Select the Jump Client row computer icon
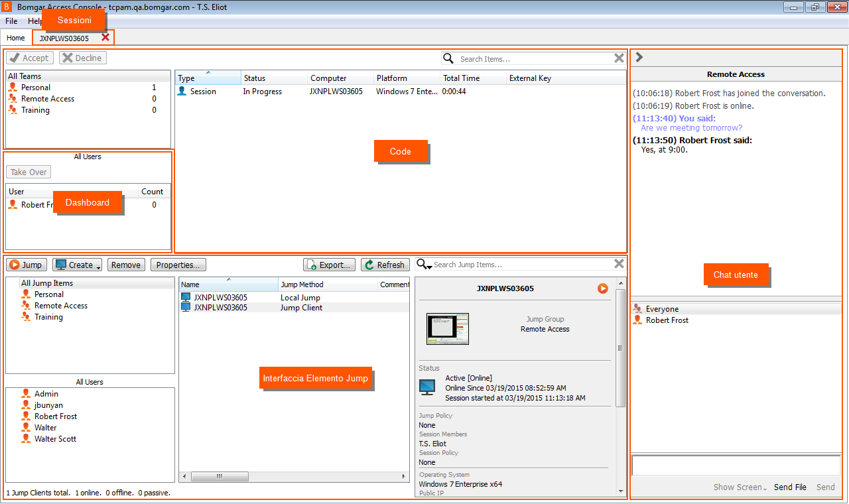 coord(186,308)
